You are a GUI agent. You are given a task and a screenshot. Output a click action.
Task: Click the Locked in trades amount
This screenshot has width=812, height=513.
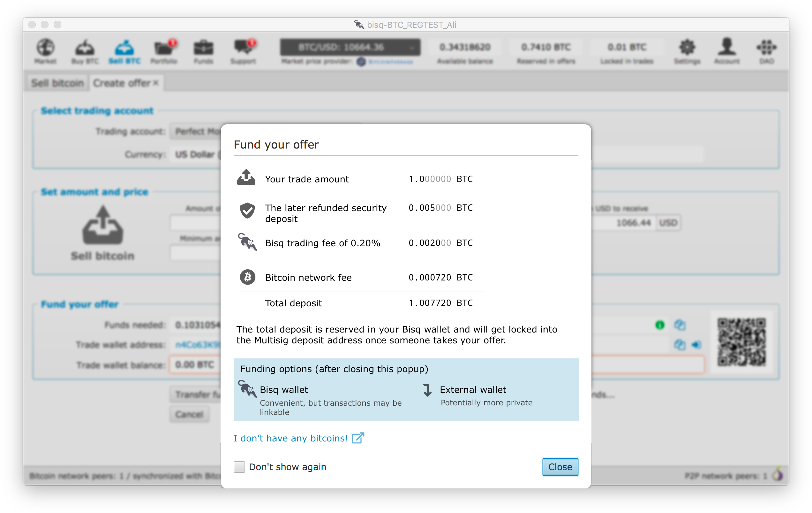point(627,47)
